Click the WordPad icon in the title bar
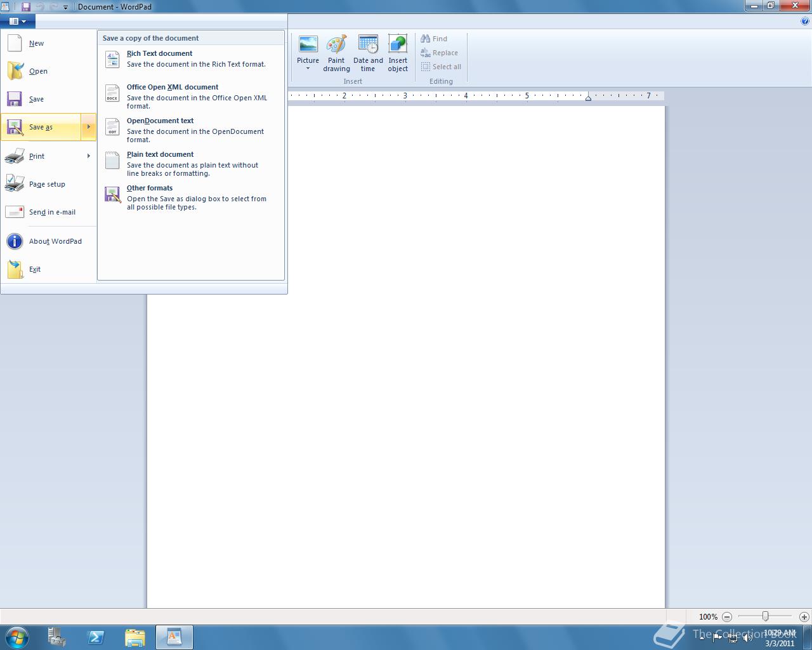This screenshot has width=812, height=650. 6,6
